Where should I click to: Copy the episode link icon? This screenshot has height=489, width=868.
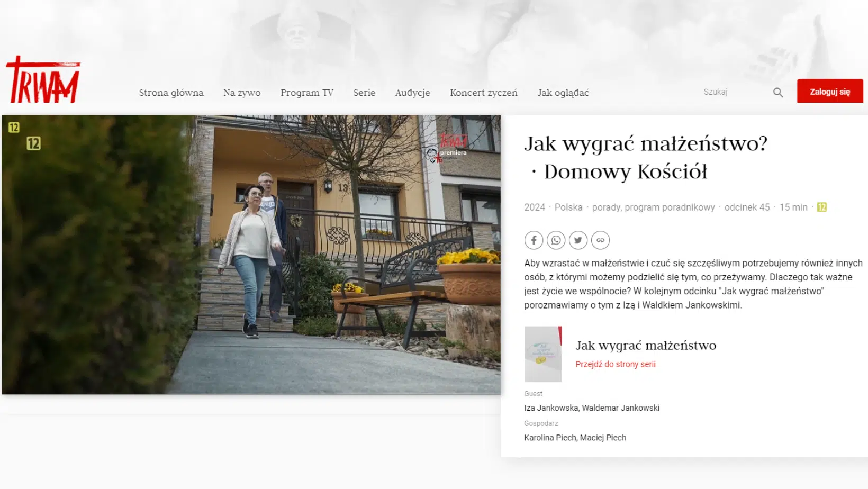point(600,240)
